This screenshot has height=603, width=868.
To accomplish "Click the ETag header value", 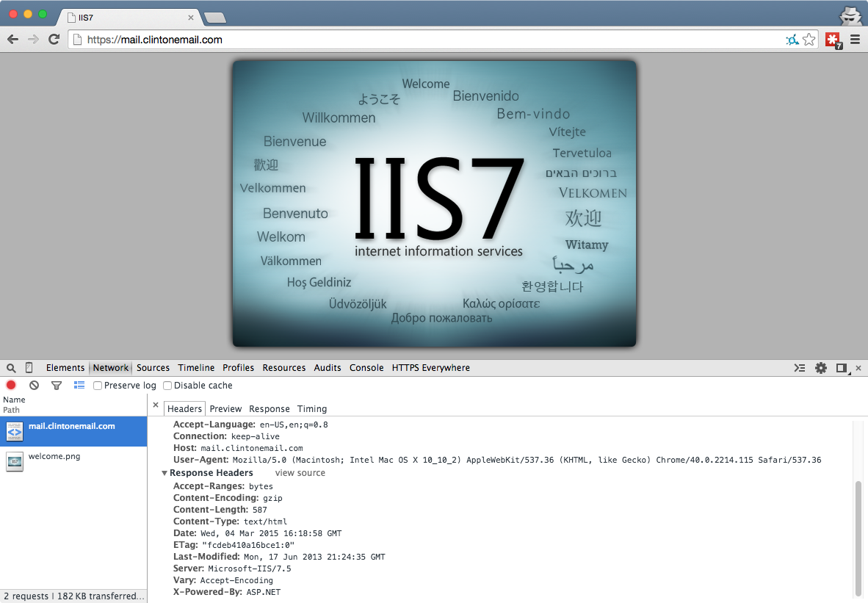I will point(248,545).
